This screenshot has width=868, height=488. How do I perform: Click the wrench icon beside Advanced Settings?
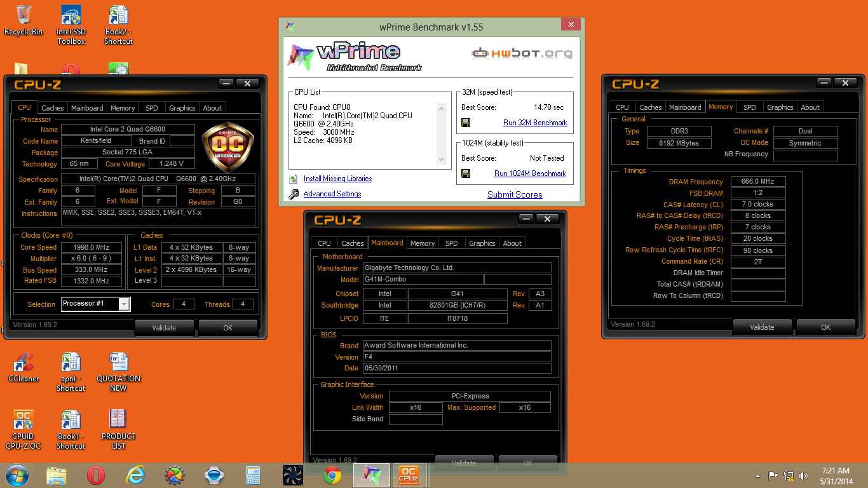(294, 194)
